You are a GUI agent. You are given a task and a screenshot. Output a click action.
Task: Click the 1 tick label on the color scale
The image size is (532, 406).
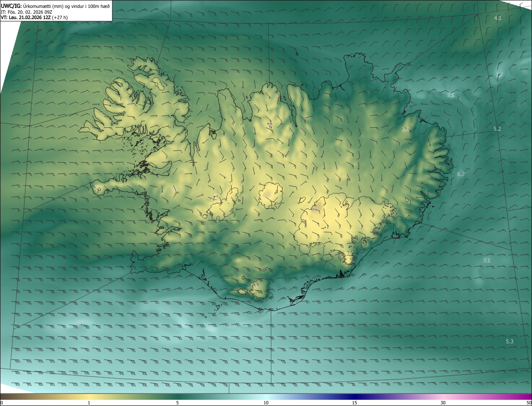point(89,403)
